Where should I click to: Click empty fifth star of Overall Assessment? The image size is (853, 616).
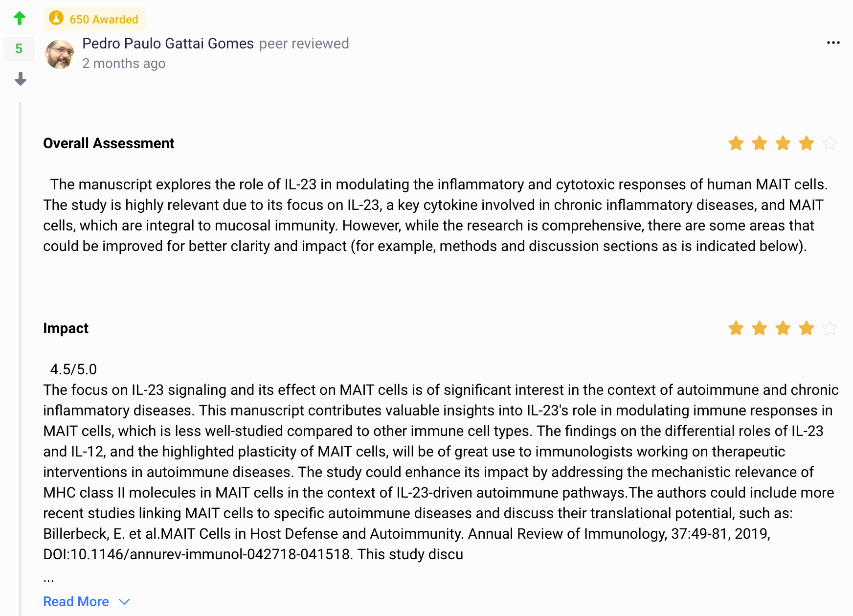pyautogui.click(x=830, y=143)
